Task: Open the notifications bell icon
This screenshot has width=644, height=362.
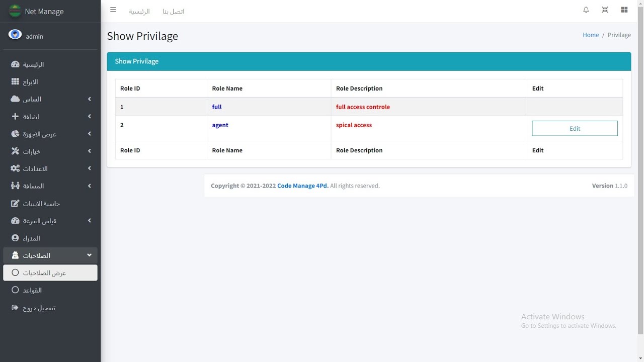Action: click(586, 10)
